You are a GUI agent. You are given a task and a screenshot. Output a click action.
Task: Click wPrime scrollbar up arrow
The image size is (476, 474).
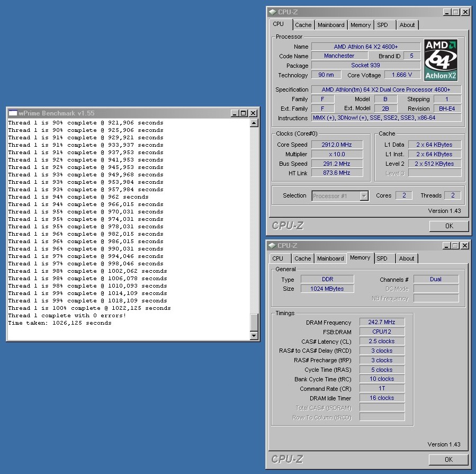[x=254, y=123]
